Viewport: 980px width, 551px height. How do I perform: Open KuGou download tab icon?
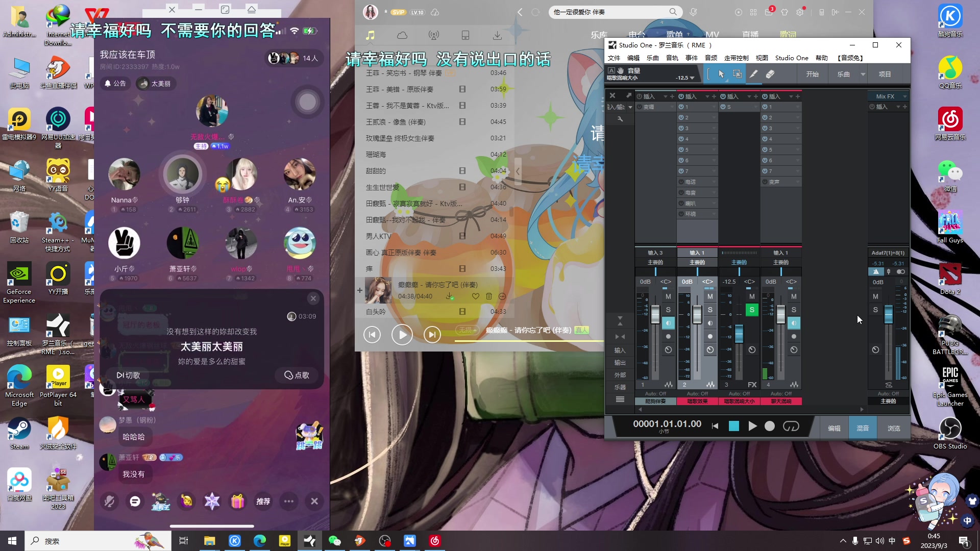[497, 35]
